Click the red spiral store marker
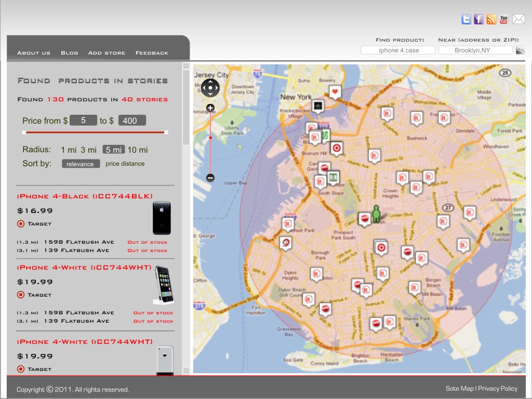 click(x=286, y=243)
